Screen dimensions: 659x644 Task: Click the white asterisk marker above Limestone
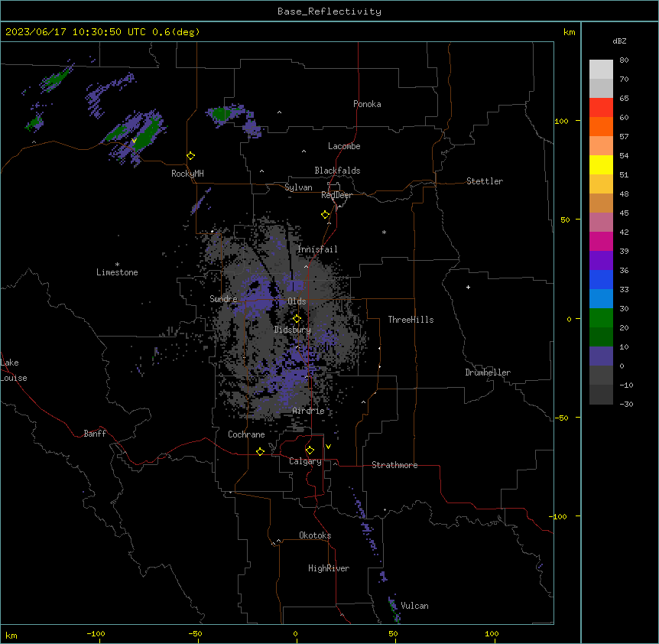tap(117, 265)
